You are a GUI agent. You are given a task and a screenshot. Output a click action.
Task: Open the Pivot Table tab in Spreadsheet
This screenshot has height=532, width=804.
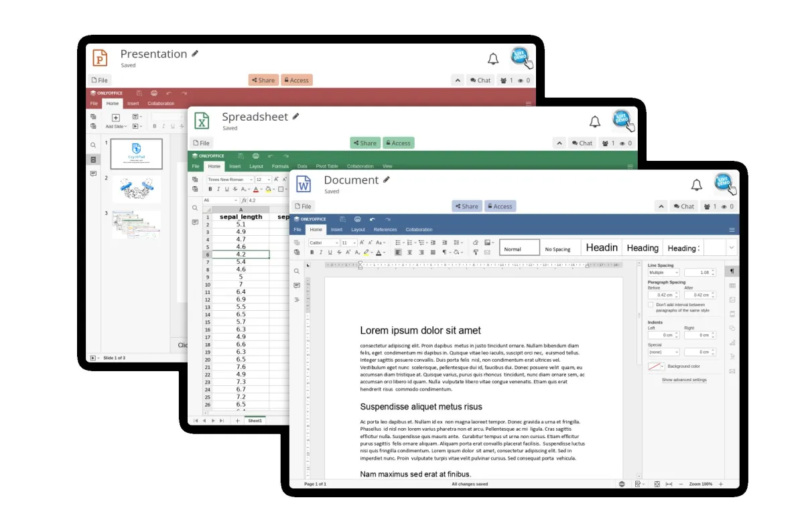tap(327, 166)
